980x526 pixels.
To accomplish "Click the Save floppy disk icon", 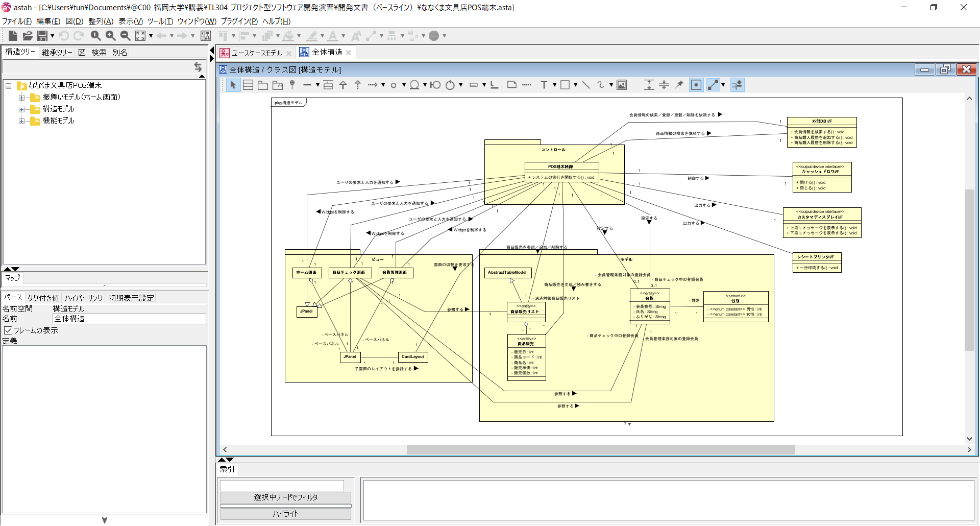I will coord(42,35).
